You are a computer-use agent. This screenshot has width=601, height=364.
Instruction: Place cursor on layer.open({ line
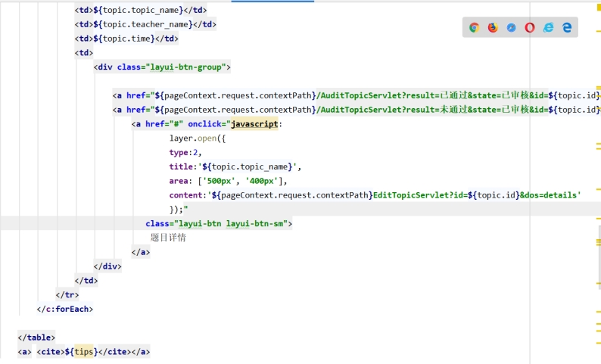point(198,138)
